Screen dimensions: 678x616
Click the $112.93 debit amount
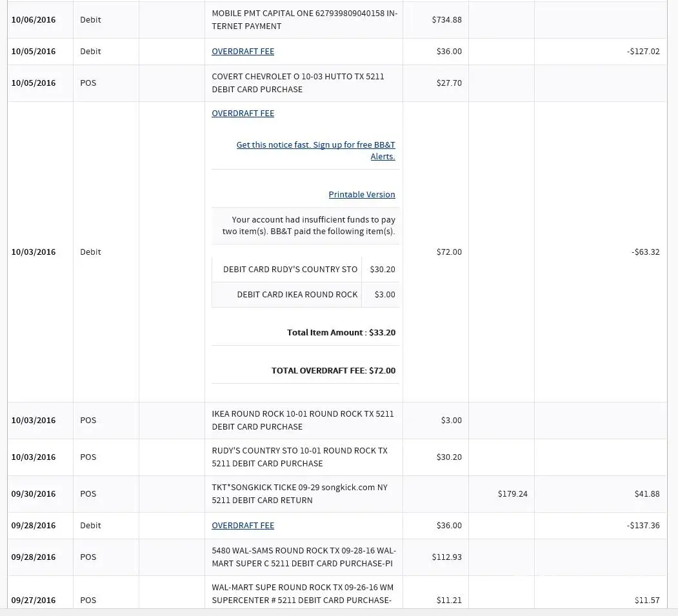[x=446, y=557]
